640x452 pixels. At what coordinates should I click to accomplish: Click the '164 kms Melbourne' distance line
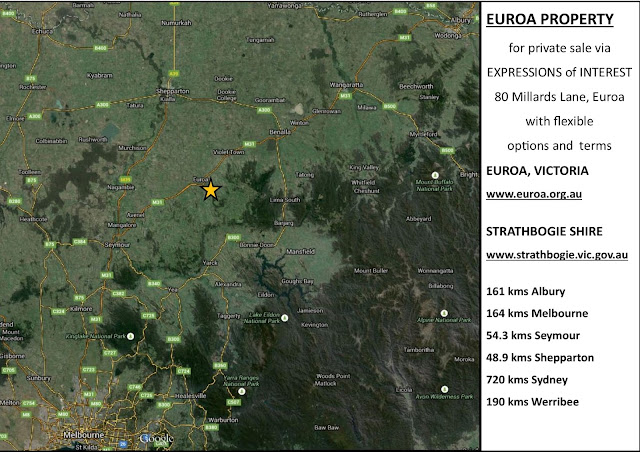pyautogui.click(x=537, y=314)
